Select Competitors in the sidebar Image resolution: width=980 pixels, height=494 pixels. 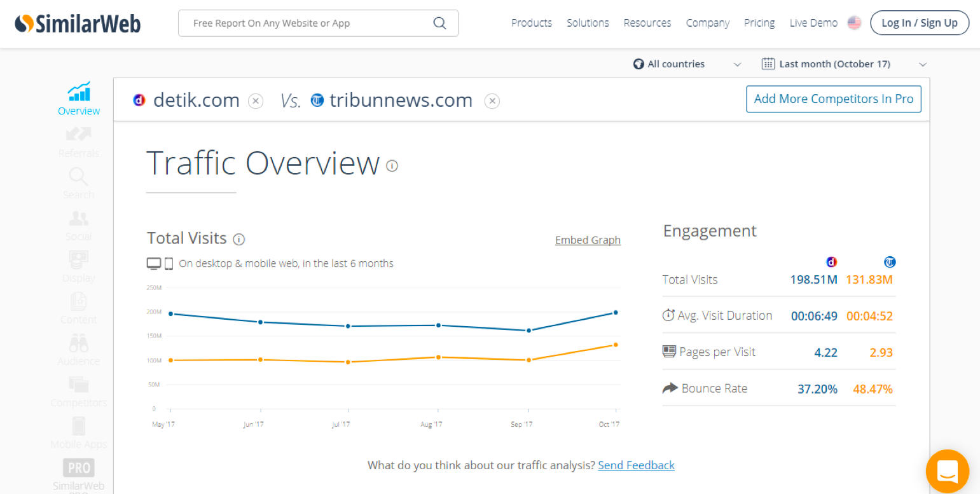tap(79, 392)
